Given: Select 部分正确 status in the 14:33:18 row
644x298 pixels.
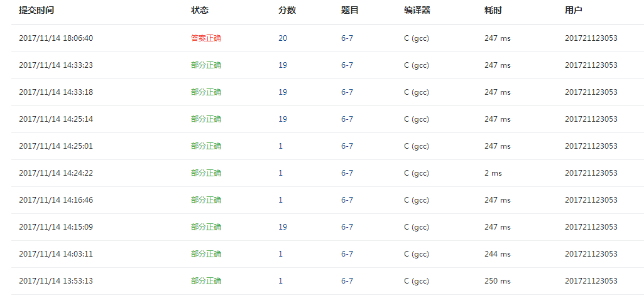Looking at the screenshot, I should (x=206, y=92).
